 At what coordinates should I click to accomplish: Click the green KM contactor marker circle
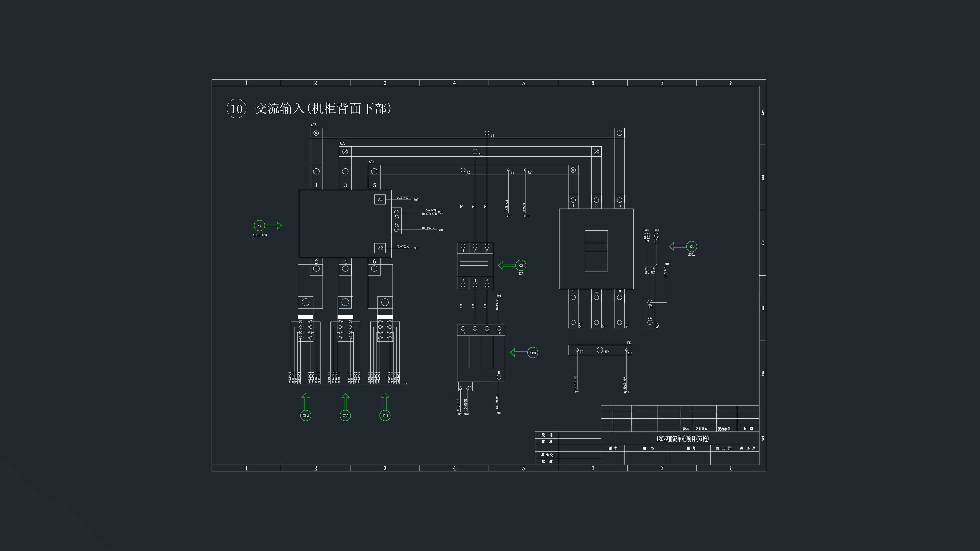[x=260, y=226]
